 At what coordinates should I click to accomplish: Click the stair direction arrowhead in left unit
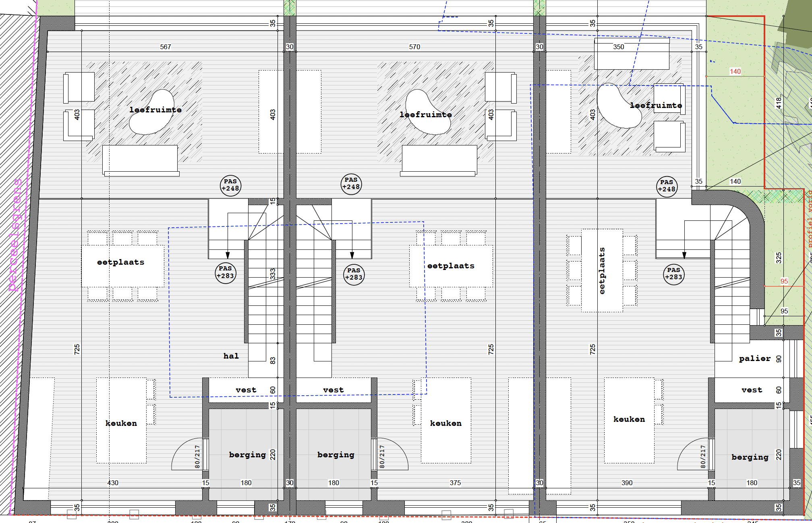pyautogui.click(x=228, y=255)
